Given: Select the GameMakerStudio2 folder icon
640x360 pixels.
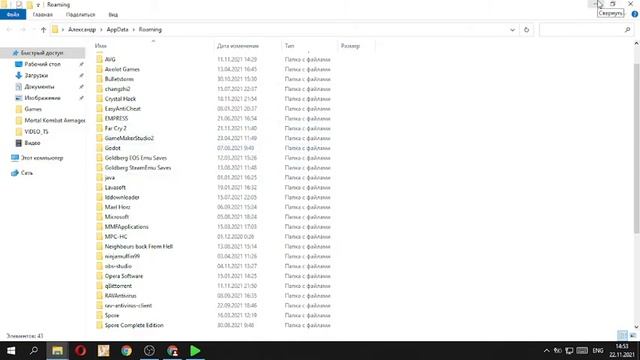Looking at the screenshot, I should click(x=100, y=138).
